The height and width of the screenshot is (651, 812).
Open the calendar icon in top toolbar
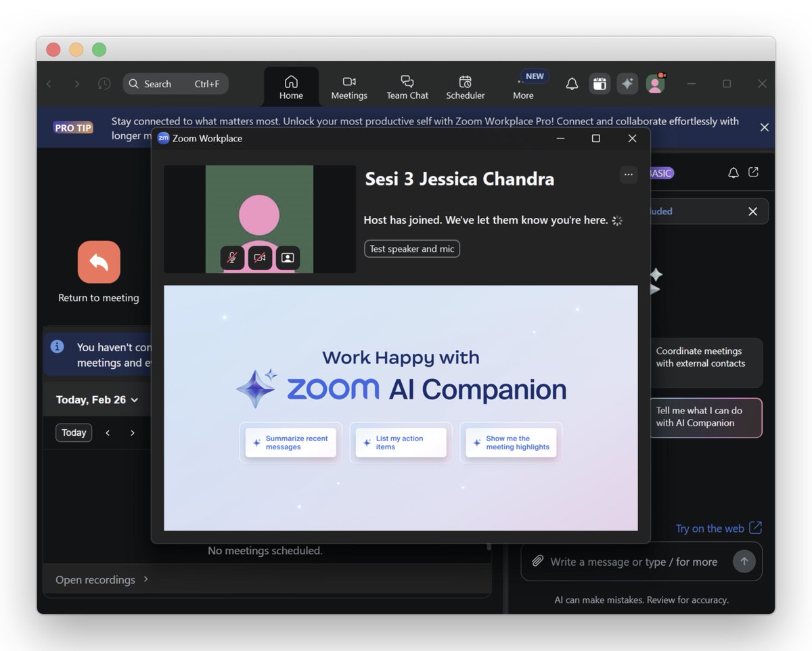click(x=600, y=84)
